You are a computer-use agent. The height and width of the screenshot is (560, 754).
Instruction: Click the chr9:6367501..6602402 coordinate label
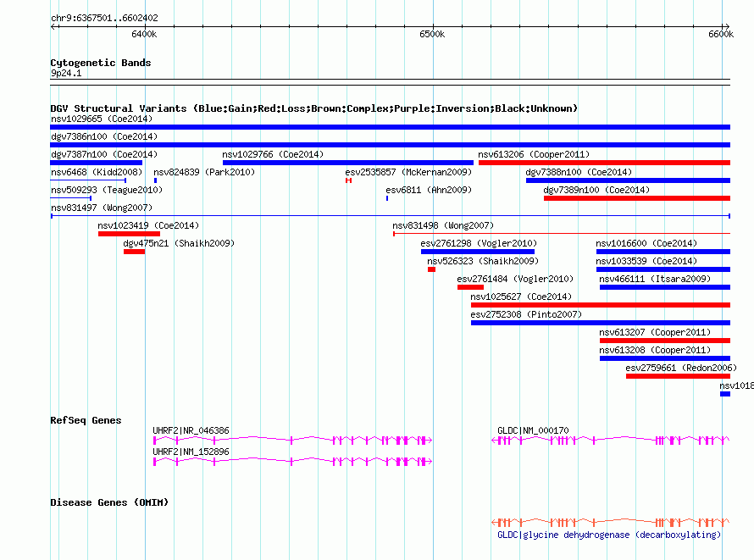(x=104, y=19)
